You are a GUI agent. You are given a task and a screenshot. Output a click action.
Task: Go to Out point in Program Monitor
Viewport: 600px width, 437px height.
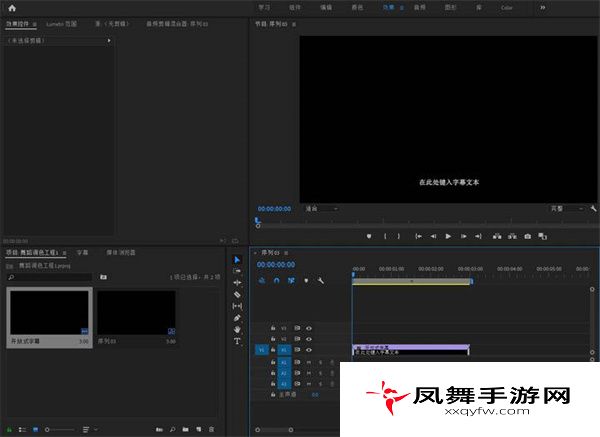point(478,236)
